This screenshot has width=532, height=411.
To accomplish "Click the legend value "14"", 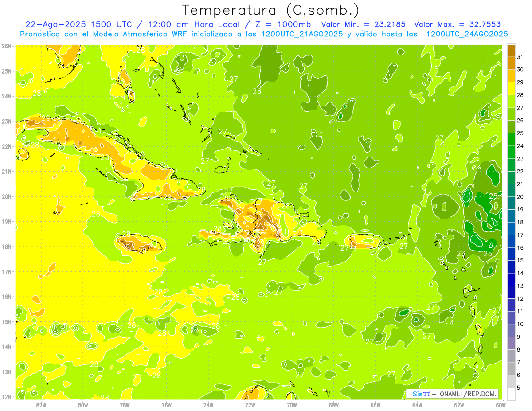I will point(520,273).
